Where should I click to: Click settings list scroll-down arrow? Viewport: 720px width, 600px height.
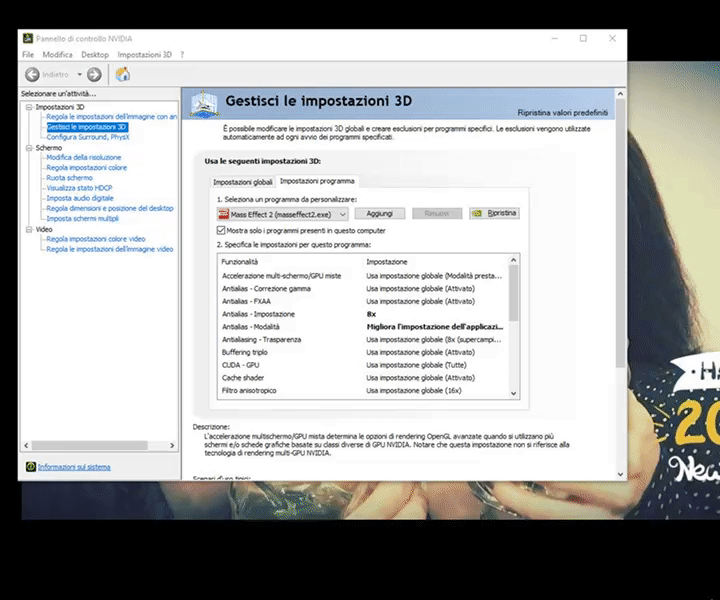pos(513,393)
